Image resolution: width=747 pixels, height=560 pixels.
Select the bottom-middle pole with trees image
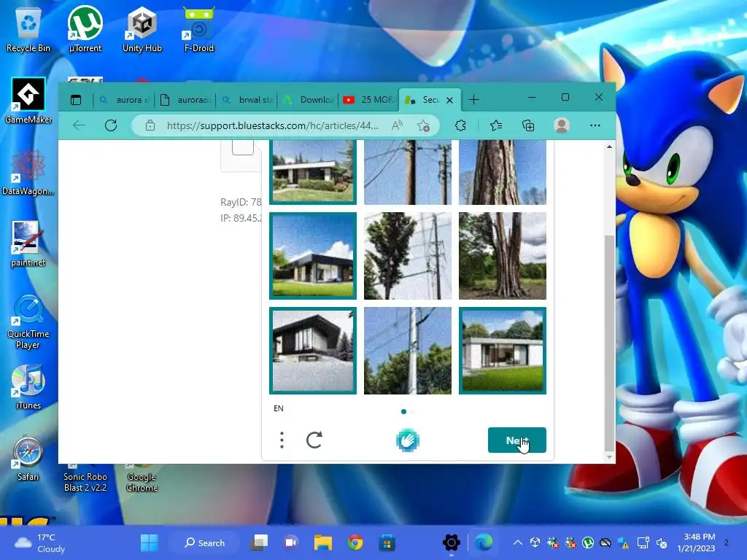pos(408,351)
